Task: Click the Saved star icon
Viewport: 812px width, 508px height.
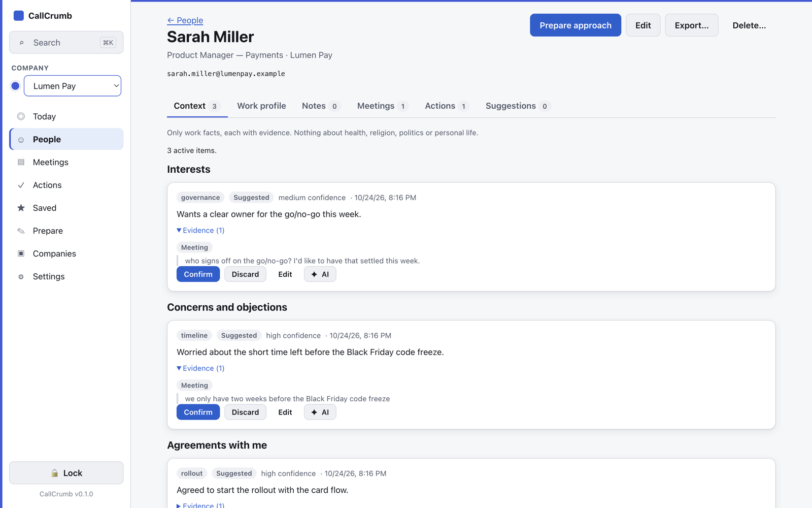Action: pyautogui.click(x=21, y=208)
